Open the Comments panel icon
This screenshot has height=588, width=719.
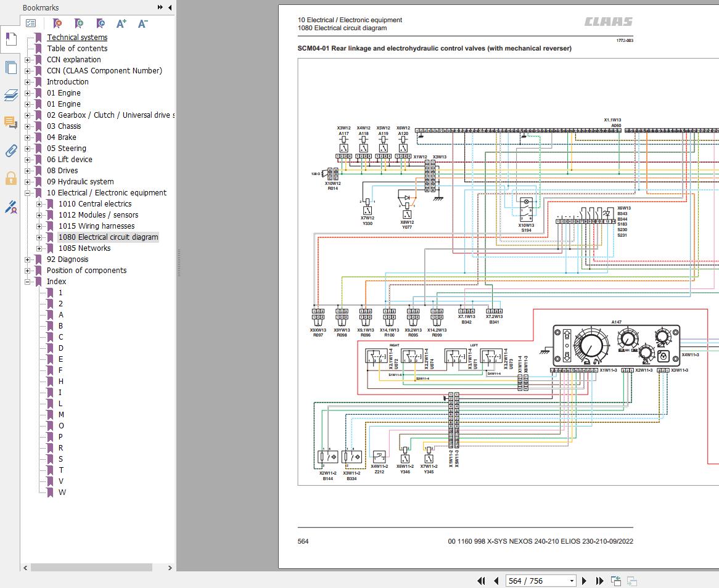coord(10,122)
